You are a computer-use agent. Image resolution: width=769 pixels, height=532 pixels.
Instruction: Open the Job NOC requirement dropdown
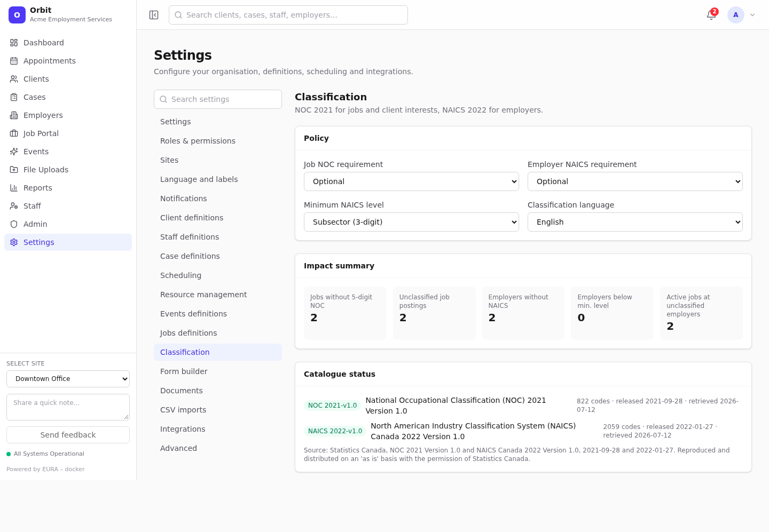point(411,181)
